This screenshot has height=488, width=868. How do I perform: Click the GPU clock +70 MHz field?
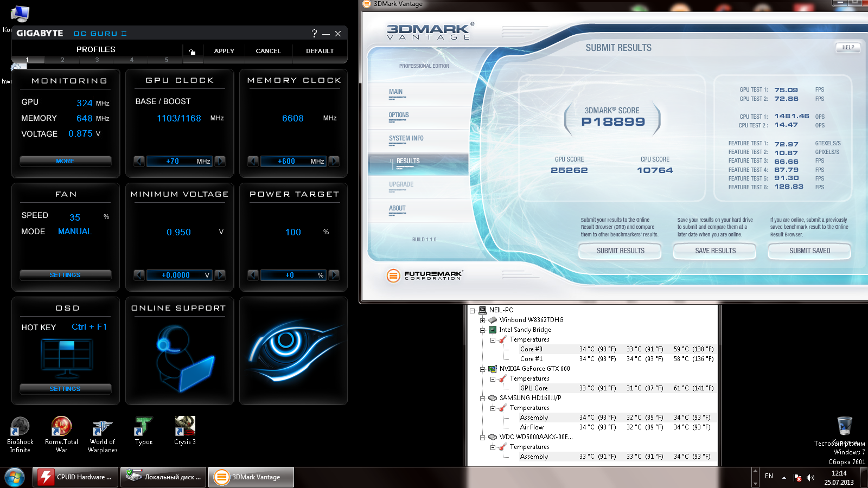(x=180, y=161)
